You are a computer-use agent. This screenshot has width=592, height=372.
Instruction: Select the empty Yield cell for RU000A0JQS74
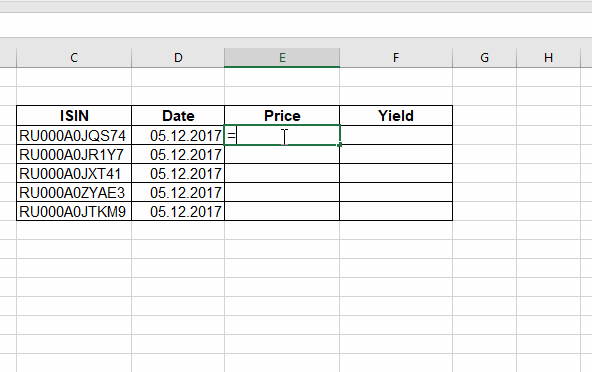click(x=396, y=135)
